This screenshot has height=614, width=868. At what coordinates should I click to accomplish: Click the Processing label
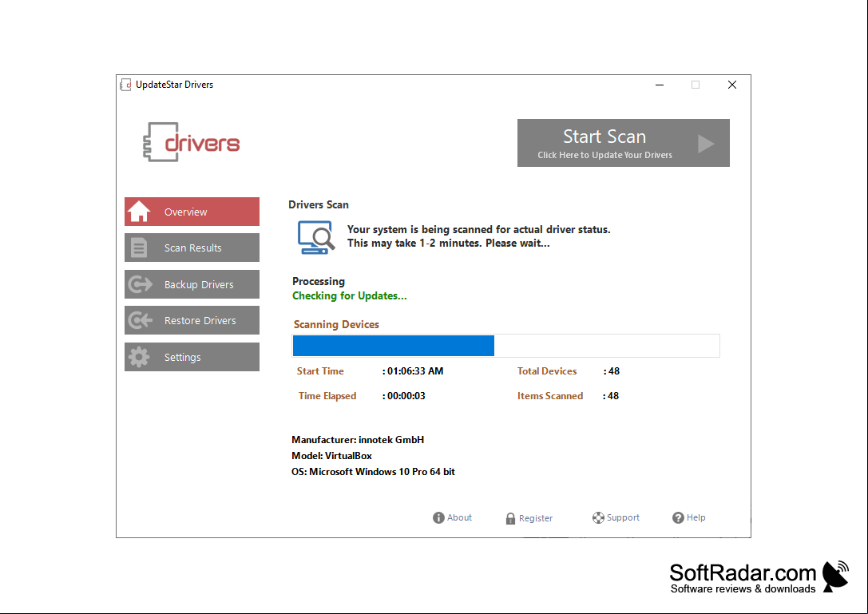tap(319, 281)
